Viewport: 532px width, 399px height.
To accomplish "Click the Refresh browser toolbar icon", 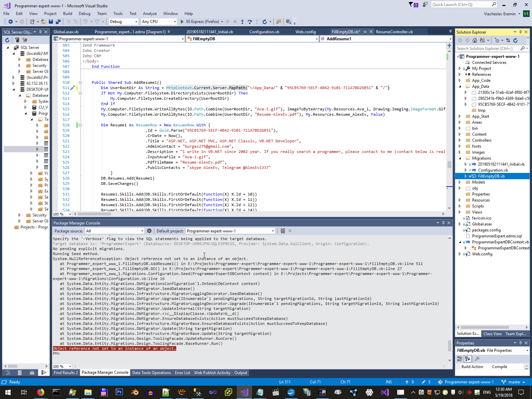I will (265, 22).
